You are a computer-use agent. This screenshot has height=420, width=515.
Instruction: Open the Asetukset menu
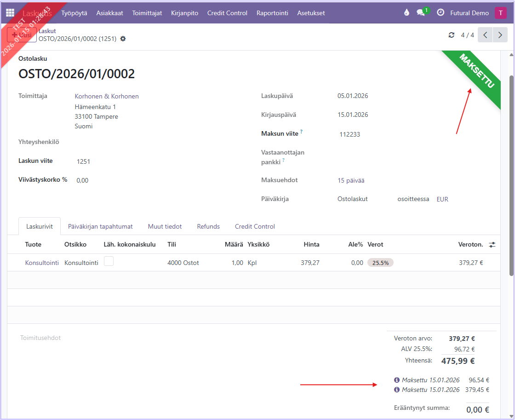311,13
